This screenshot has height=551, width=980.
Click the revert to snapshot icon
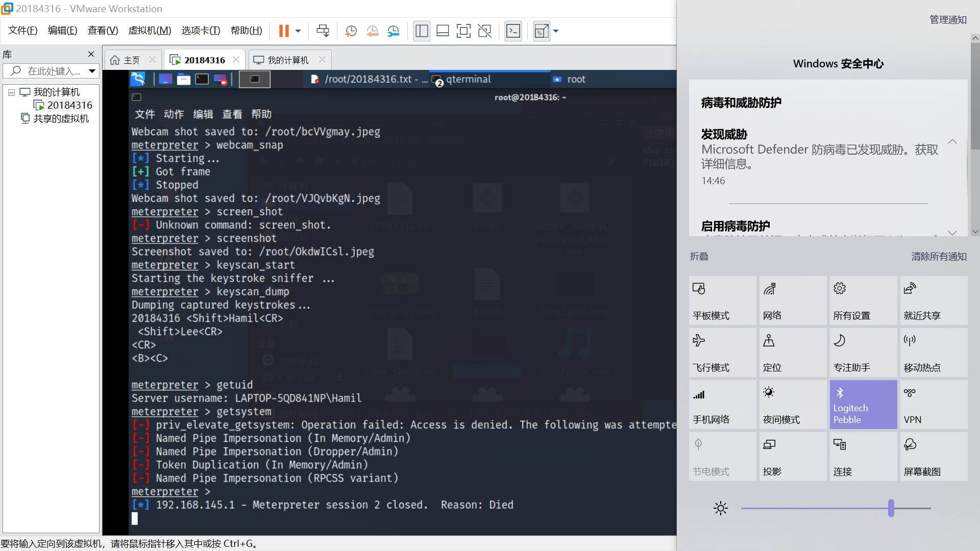372,31
